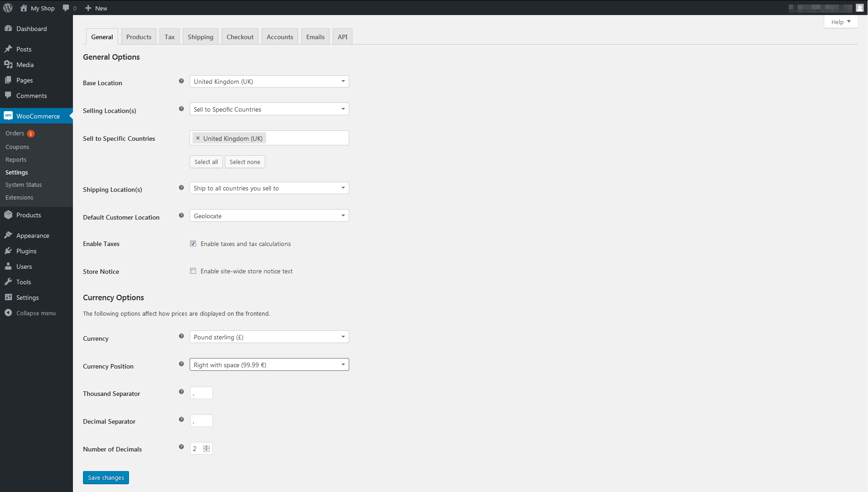The width and height of the screenshot is (868, 492).
Task: Click the Thousand Separator input field
Action: pyautogui.click(x=201, y=393)
